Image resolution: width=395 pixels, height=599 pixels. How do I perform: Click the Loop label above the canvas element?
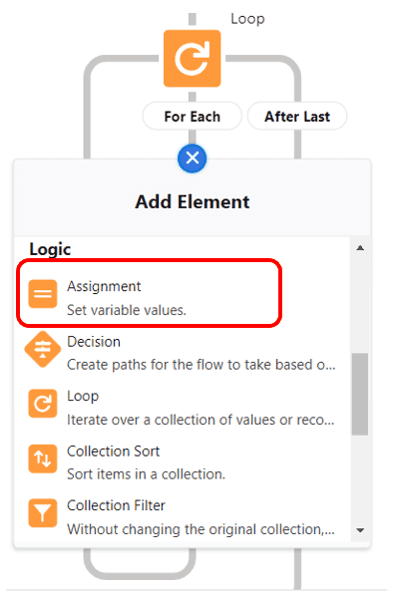point(248,19)
